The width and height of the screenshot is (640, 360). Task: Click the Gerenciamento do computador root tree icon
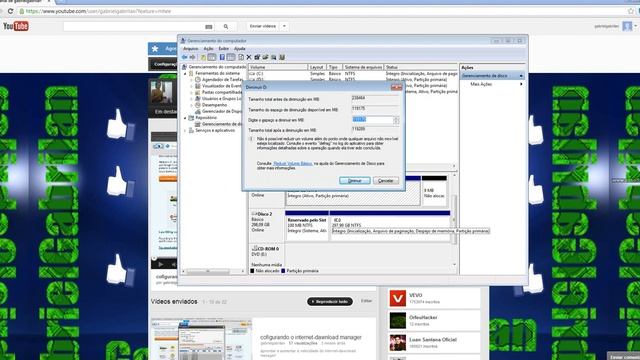184,67
